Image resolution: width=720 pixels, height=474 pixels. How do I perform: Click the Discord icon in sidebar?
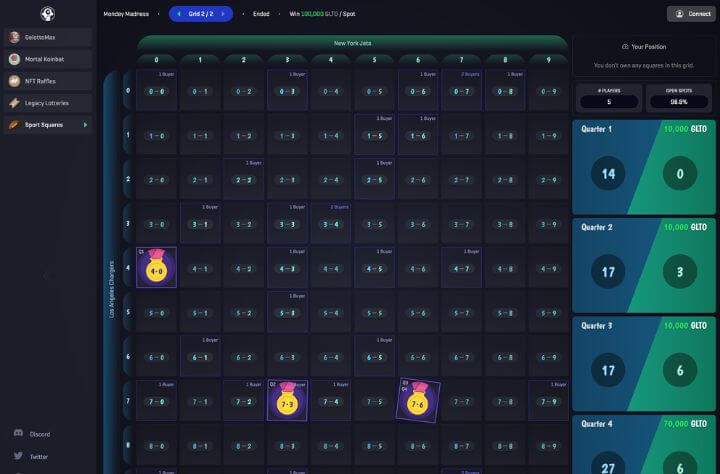click(x=18, y=434)
